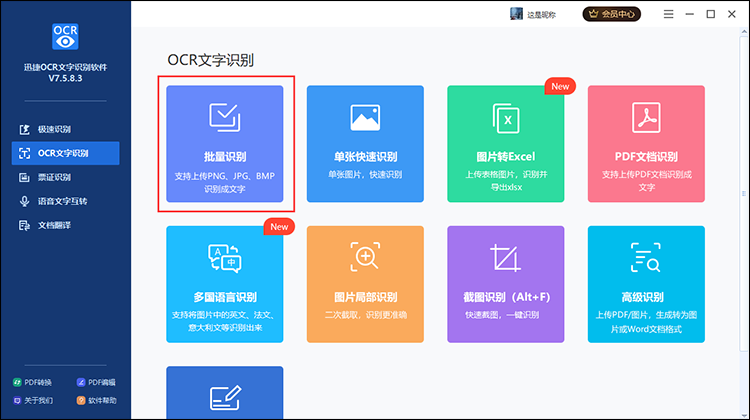Viewport: 750px width, 420px height.
Task: Open the 会员中心 membership button
Action: coord(612,14)
